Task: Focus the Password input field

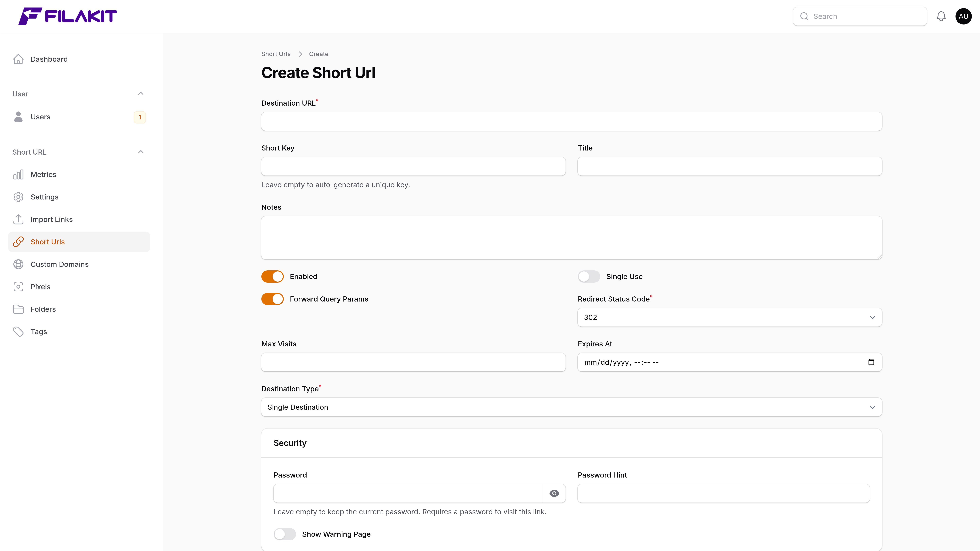Action: 408,493
